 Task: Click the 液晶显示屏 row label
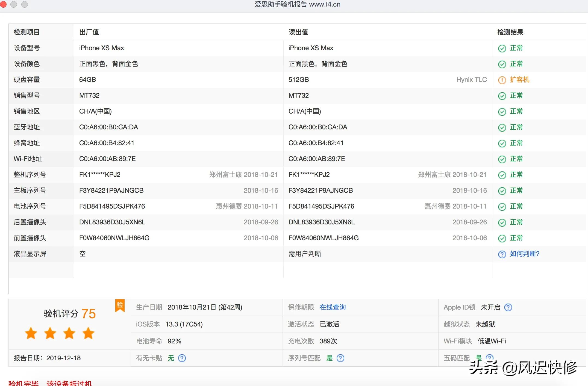pyautogui.click(x=30, y=254)
